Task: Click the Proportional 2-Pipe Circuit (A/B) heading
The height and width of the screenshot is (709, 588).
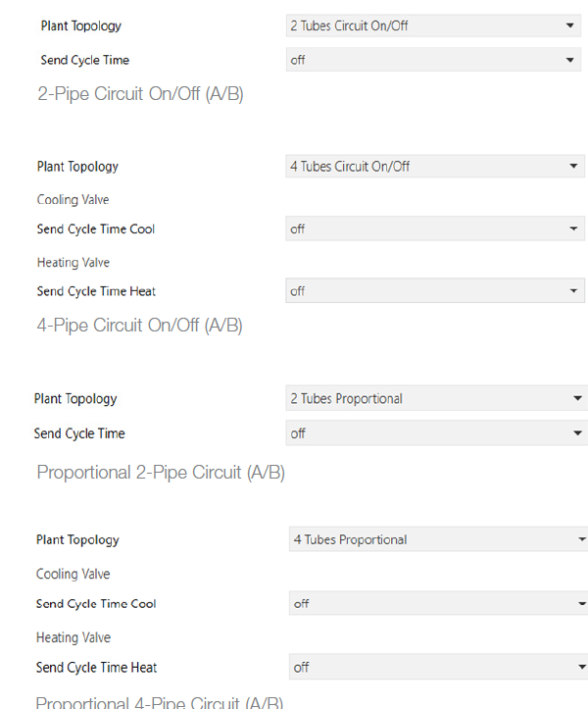Action: click(x=161, y=473)
